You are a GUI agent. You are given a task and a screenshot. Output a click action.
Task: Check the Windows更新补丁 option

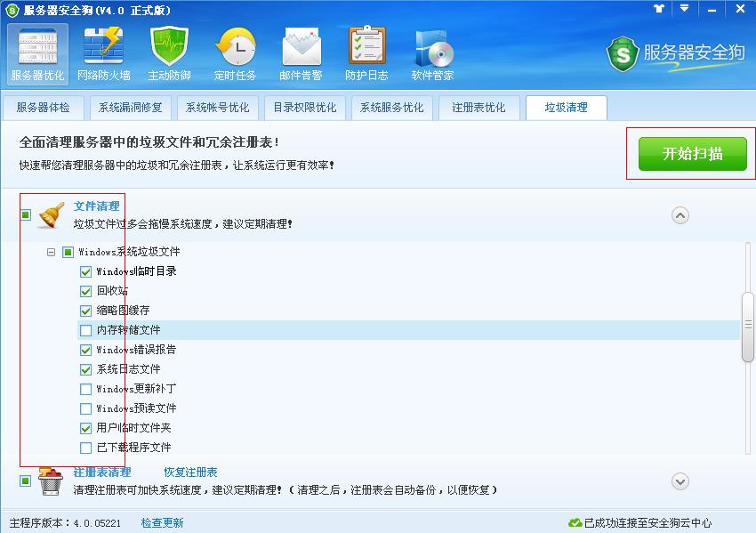click(86, 388)
